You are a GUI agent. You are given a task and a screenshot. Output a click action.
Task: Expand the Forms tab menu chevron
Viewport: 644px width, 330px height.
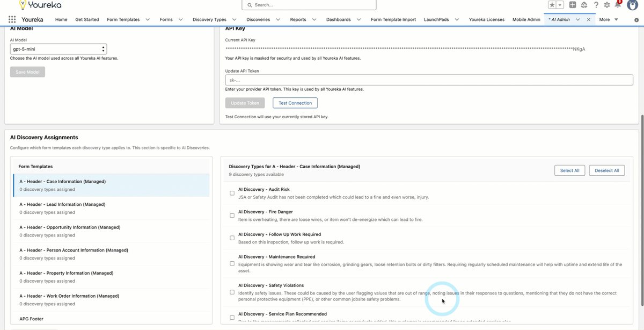click(x=181, y=19)
